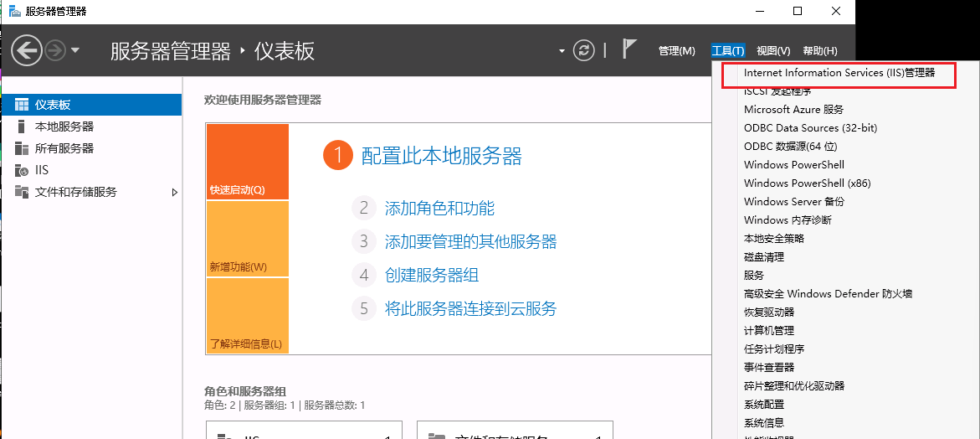Go back with the back arrow button
The width and height of the screenshot is (980, 439).
click(x=27, y=50)
